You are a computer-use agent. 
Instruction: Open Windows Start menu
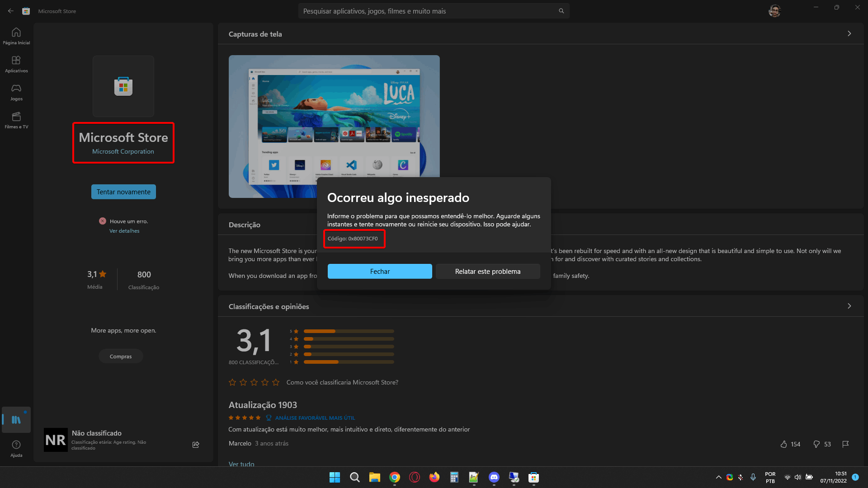pyautogui.click(x=335, y=477)
